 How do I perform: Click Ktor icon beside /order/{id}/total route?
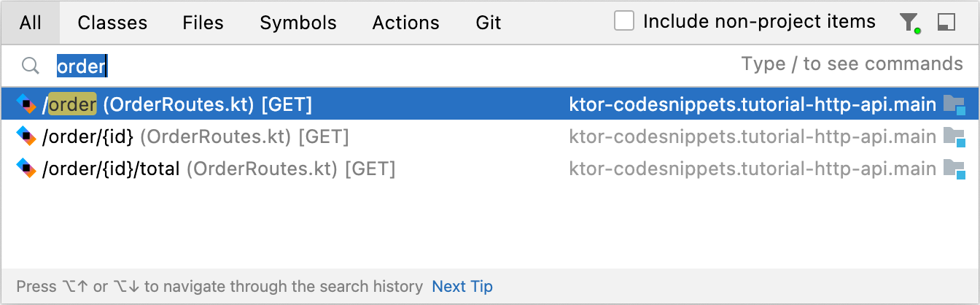click(26, 169)
